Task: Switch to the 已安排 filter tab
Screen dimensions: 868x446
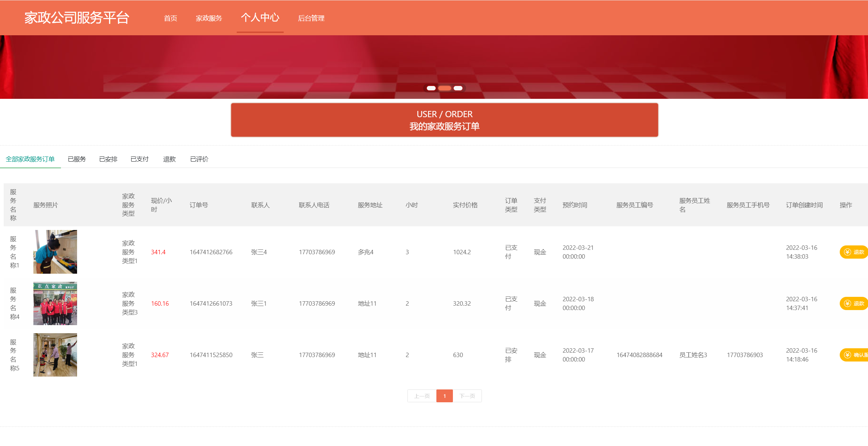Action: pos(108,159)
